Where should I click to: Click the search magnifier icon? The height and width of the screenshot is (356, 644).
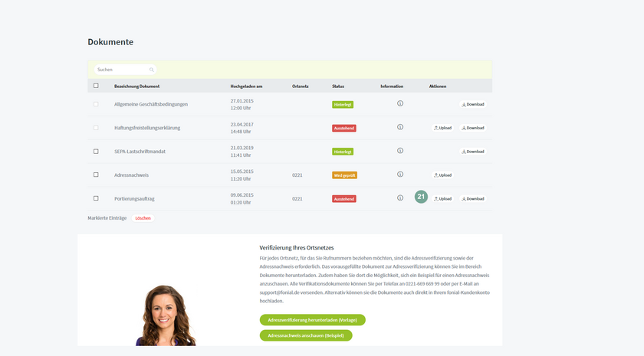(152, 70)
